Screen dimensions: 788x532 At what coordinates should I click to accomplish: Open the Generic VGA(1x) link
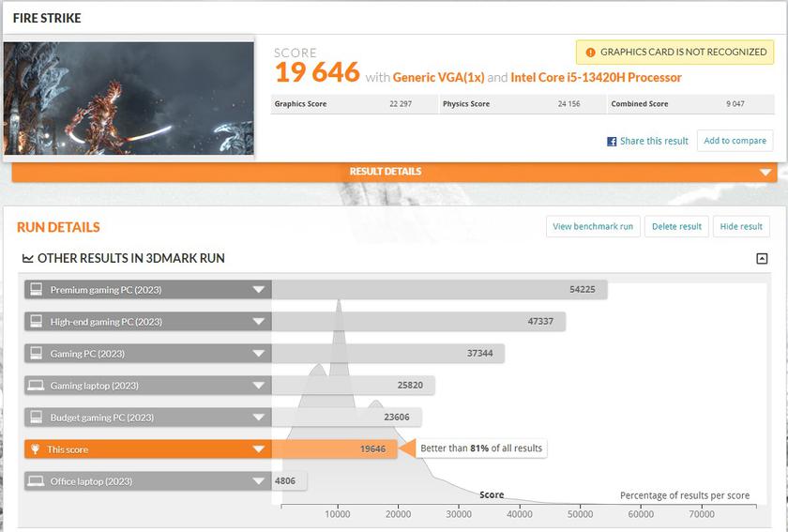438,78
